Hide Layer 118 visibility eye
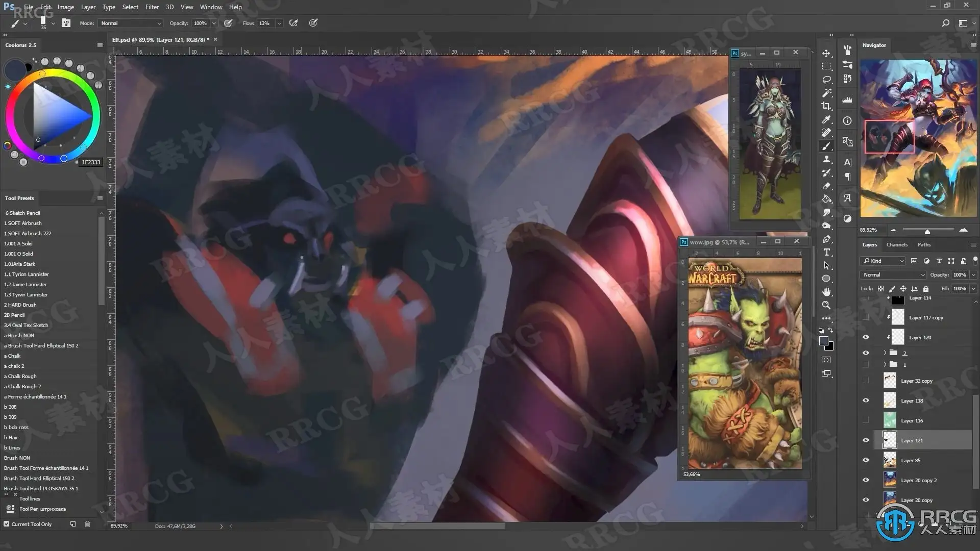 point(866,400)
